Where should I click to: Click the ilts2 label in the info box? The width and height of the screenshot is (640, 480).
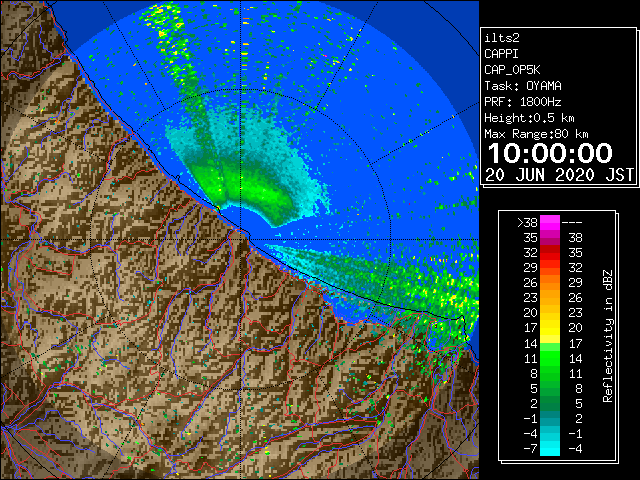click(x=502, y=38)
